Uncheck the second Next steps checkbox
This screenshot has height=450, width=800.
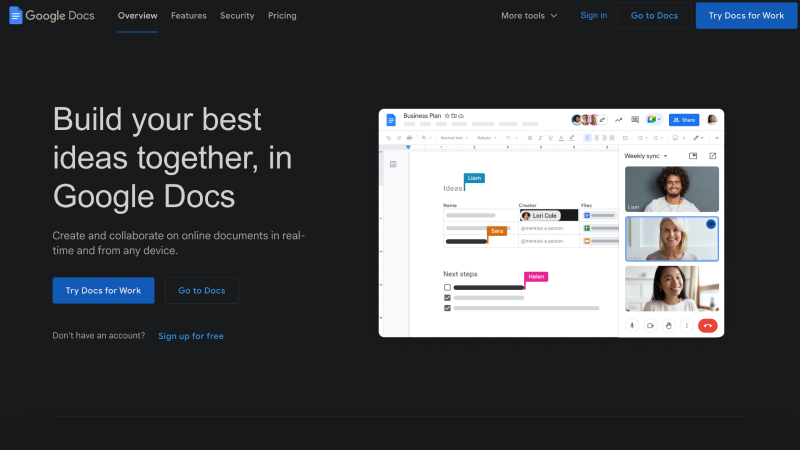(447, 297)
